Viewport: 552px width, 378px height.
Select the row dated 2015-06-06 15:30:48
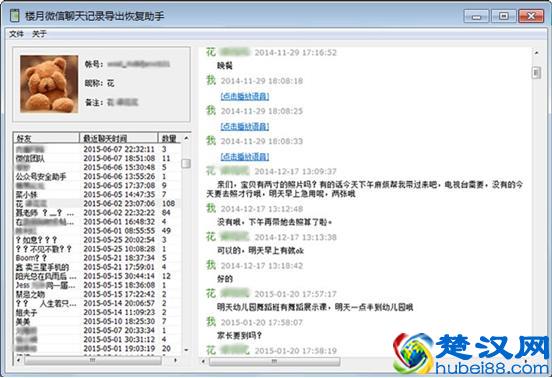coord(98,167)
